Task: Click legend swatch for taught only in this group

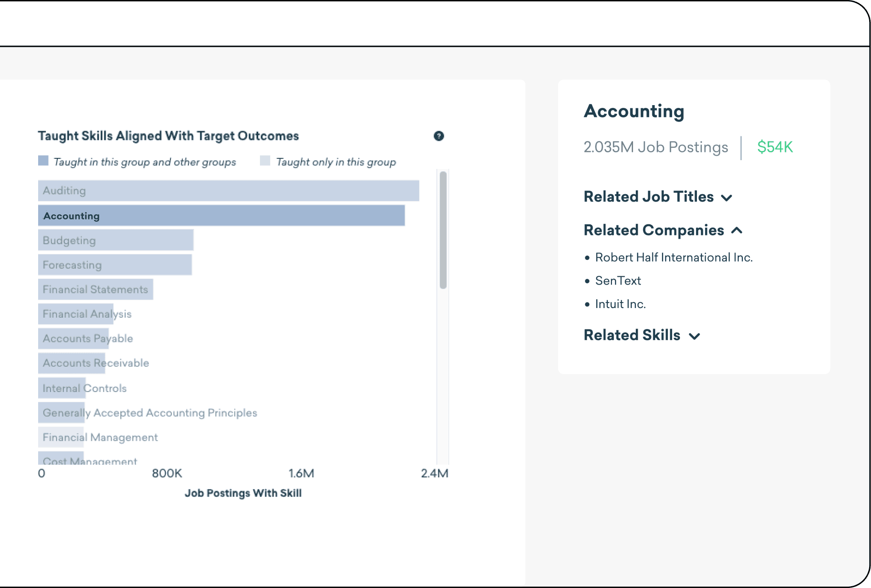Action: (265, 161)
